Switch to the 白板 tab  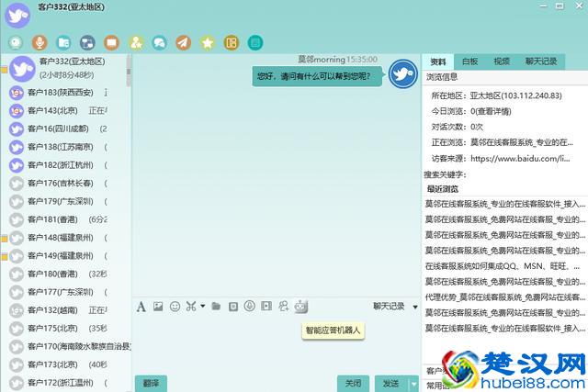469,62
